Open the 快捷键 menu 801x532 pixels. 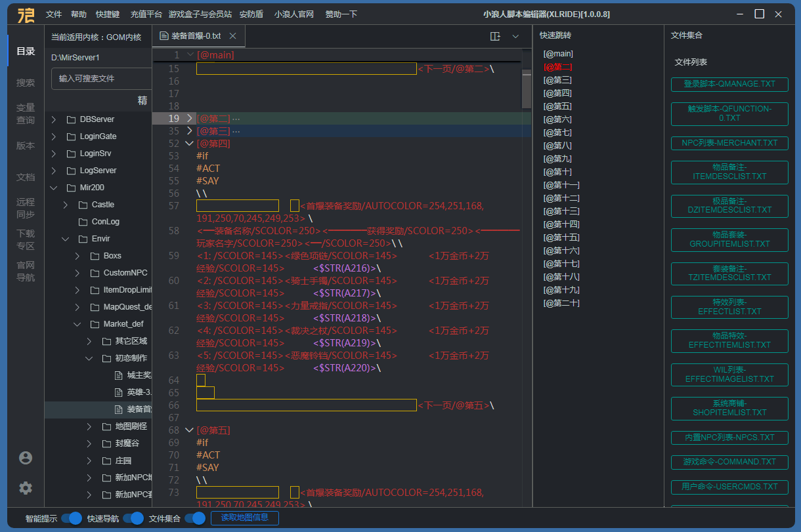point(108,14)
